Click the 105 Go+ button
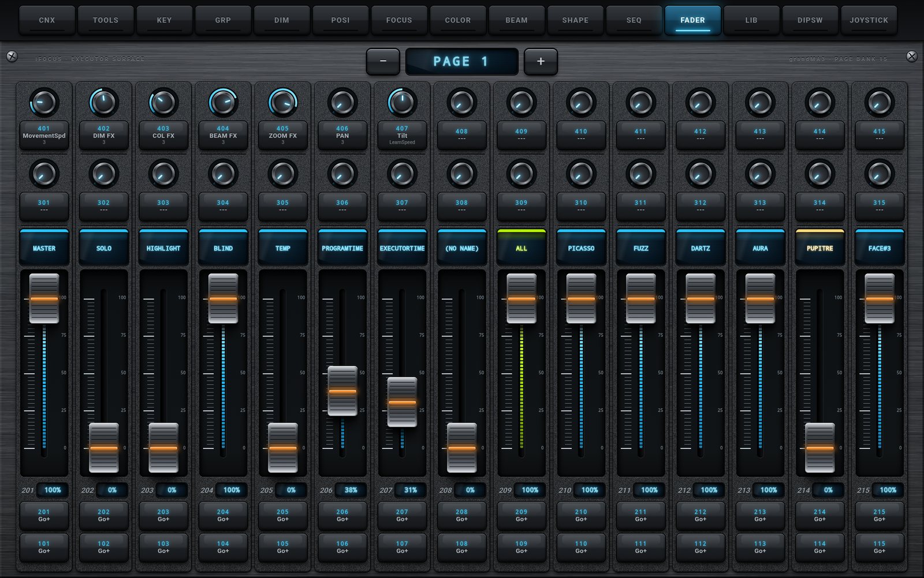 (282, 547)
